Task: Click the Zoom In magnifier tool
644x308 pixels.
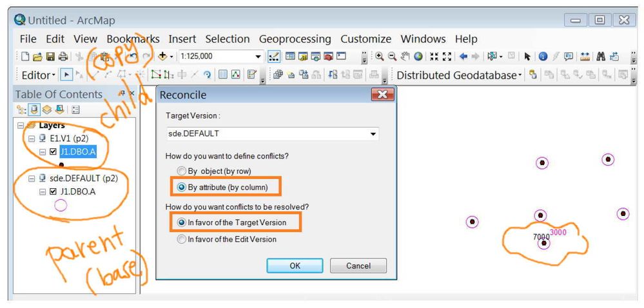Action: click(380, 57)
